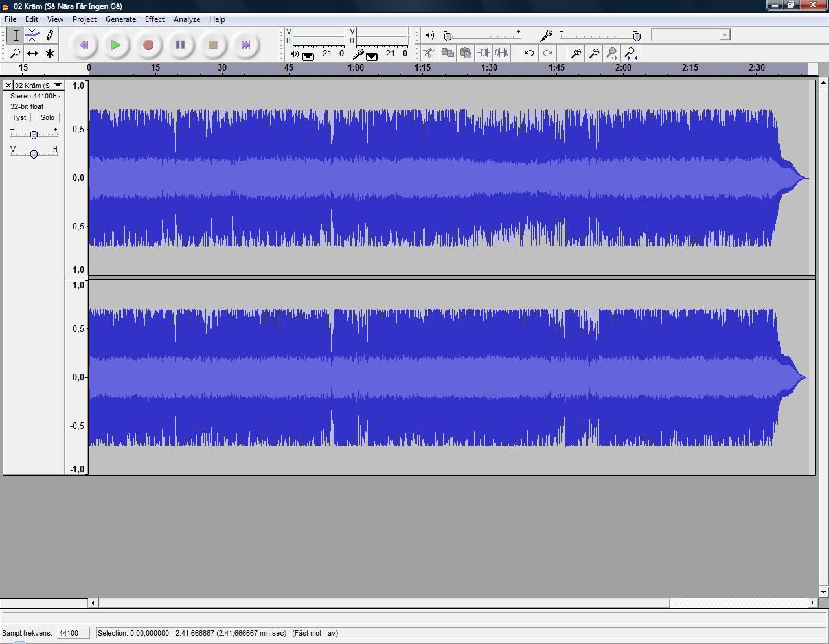This screenshot has height=644, width=829.
Task: Click the track gain slider
Action: 34,134
